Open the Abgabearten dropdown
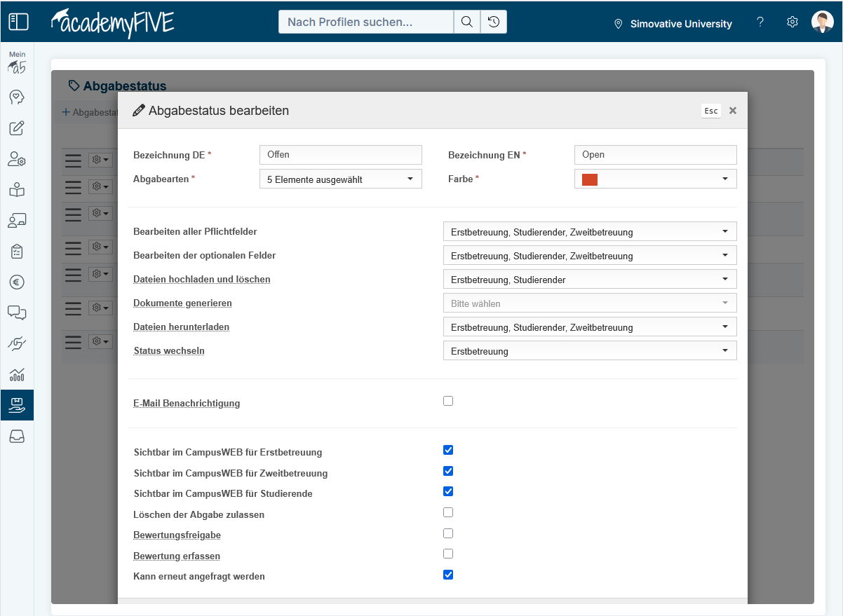Image resolution: width=843 pixels, height=616 pixels. pyautogui.click(x=340, y=179)
